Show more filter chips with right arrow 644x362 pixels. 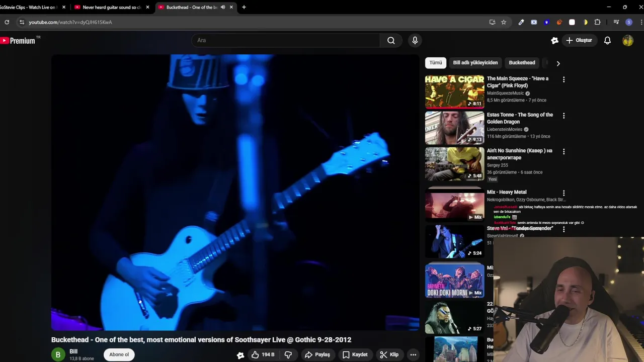click(x=558, y=63)
